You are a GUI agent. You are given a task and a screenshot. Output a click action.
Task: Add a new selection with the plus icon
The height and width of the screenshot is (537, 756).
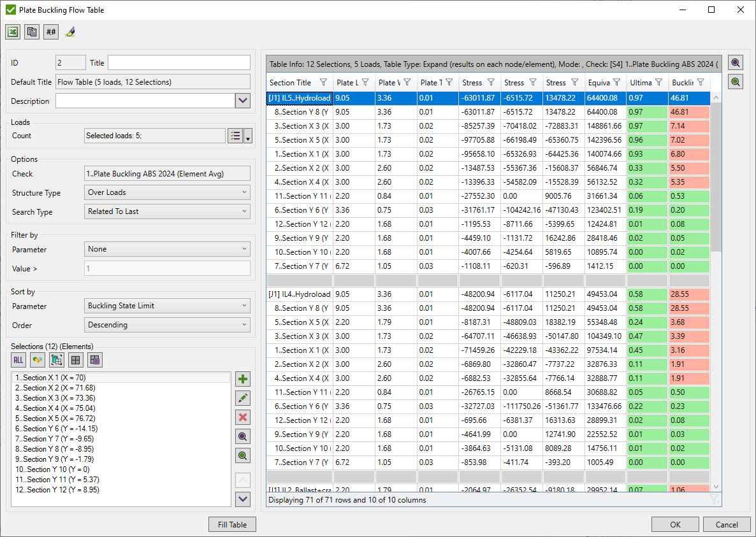pos(242,378)
